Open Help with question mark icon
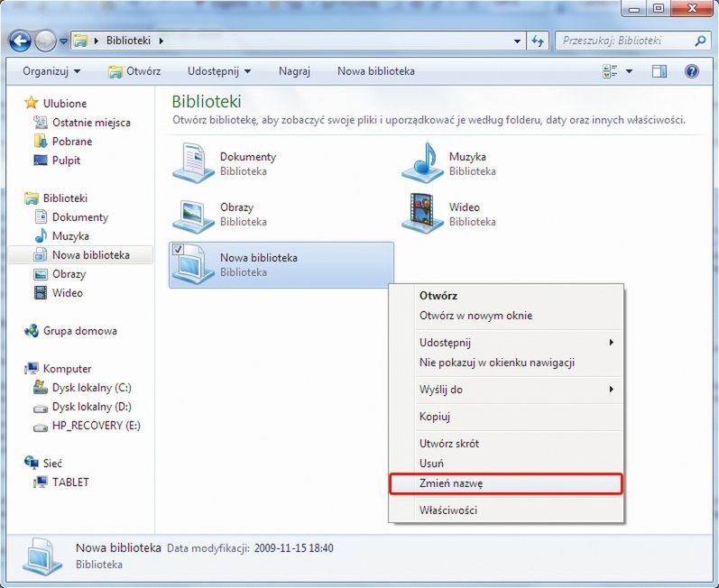Image resolution: width=719 pixels, height=588 pixels. [x=692, y=71]
